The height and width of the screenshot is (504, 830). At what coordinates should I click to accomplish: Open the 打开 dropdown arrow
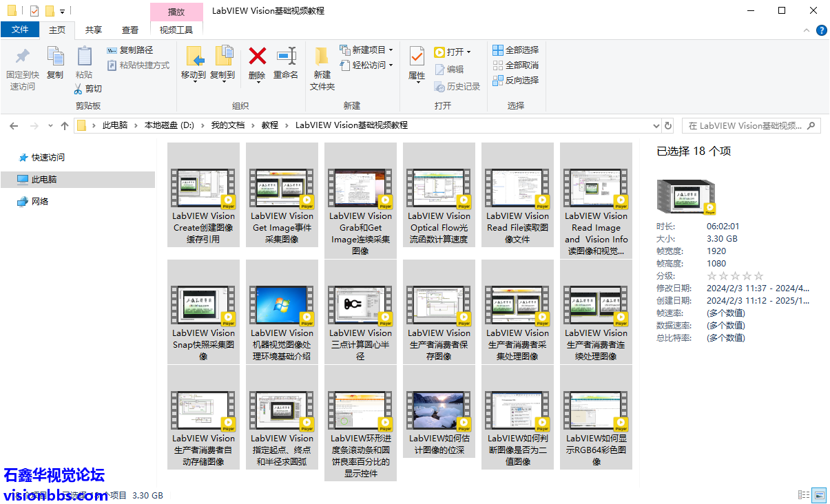(x=468, y=52)
